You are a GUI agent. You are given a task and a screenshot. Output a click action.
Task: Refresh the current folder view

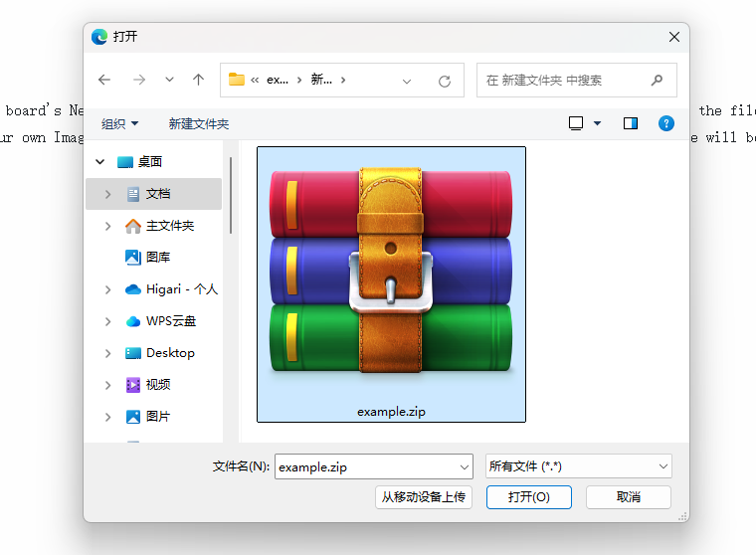tap(444, 81)
